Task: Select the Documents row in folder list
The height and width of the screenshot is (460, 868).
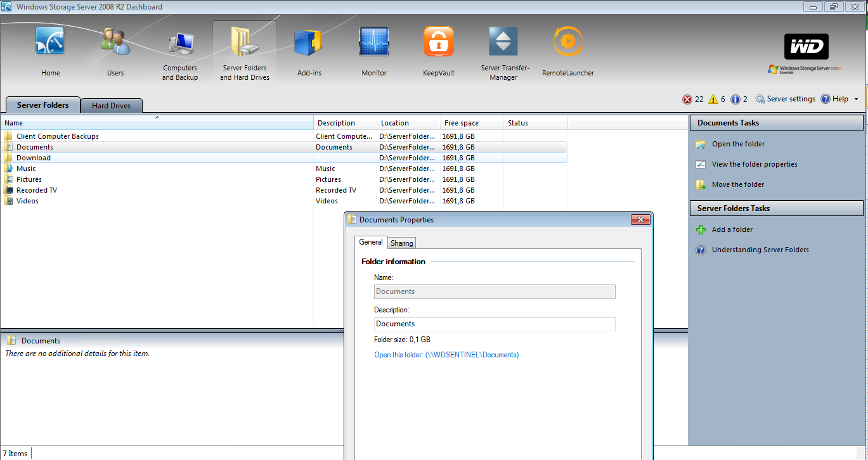Action: [283, 147]
